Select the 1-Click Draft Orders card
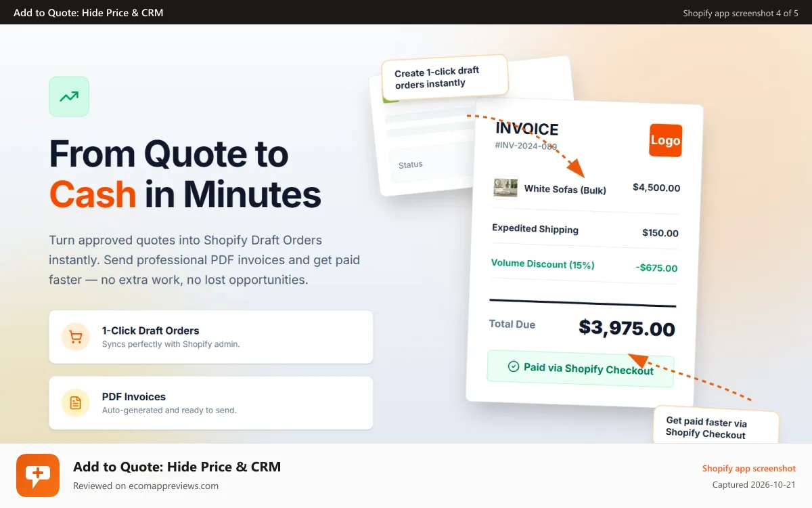 [211, 337]
